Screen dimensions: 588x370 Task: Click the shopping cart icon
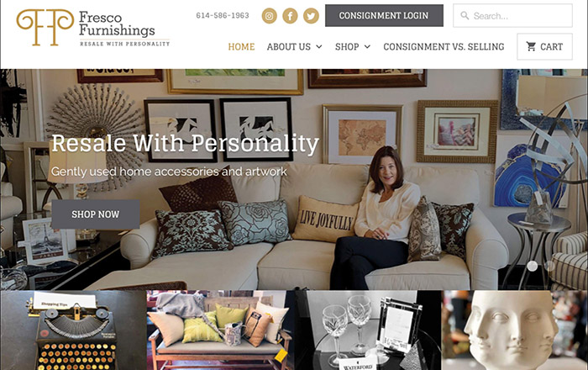click(x=531, y=46)
